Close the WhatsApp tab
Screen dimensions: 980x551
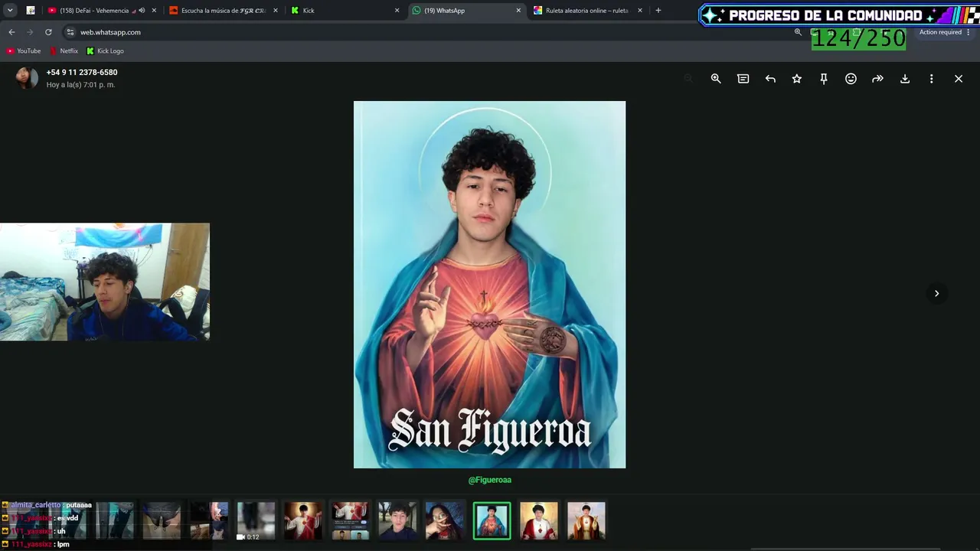(518, 11)
